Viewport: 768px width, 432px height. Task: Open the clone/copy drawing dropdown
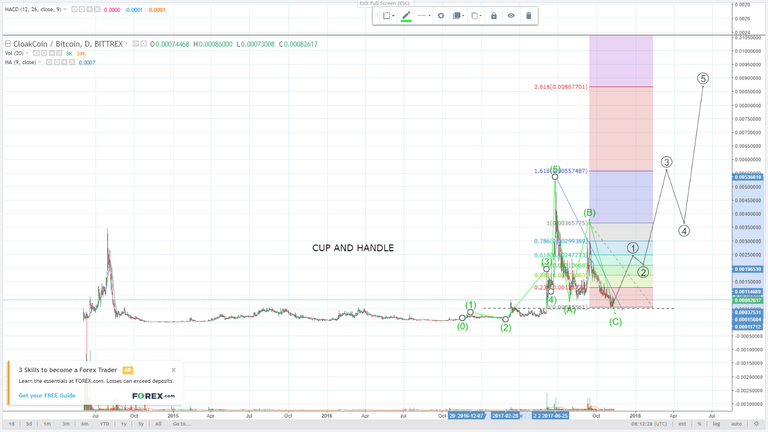coord(476,16)
